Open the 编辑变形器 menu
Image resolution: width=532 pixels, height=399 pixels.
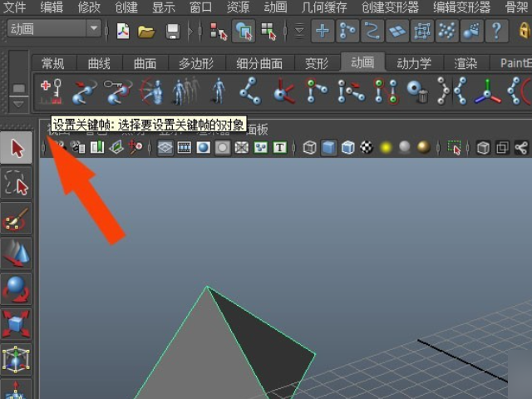[462, 7]
